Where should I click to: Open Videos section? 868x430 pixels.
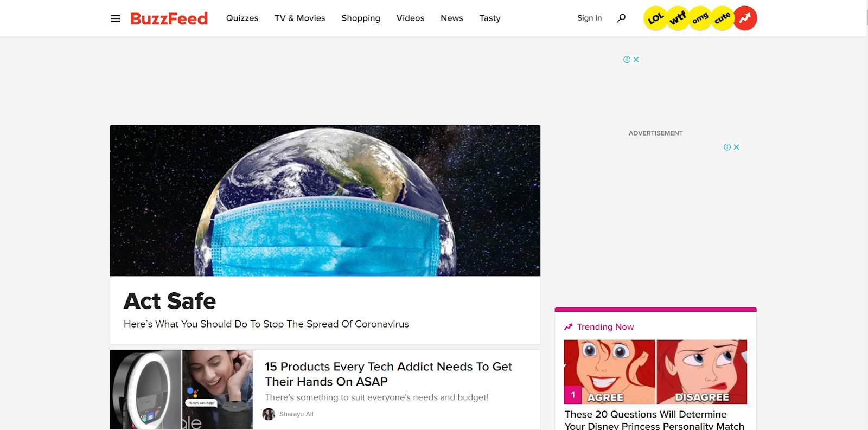point(410,18)
